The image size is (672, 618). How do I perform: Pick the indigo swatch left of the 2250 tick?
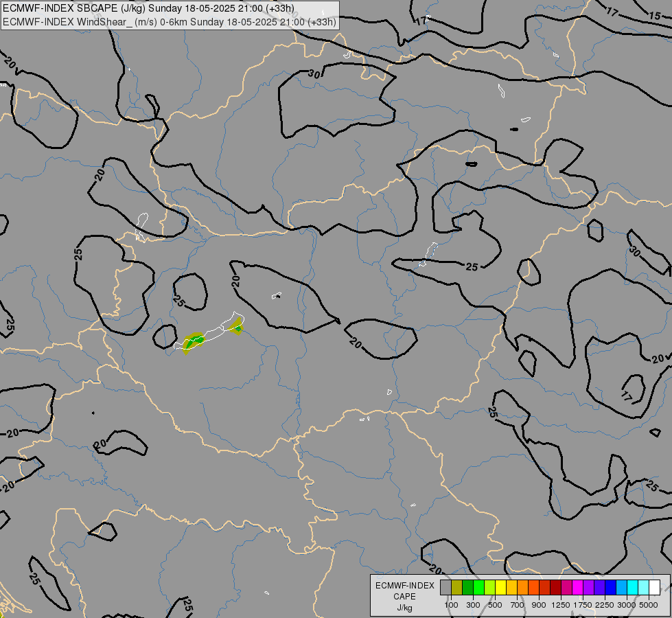click(x=599, y=588)
